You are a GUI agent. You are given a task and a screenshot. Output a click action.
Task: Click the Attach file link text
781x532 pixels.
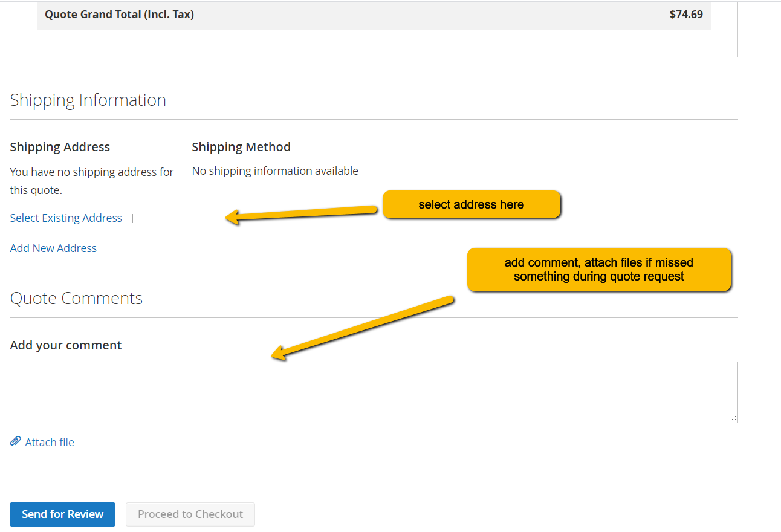(x=50, y=443)
